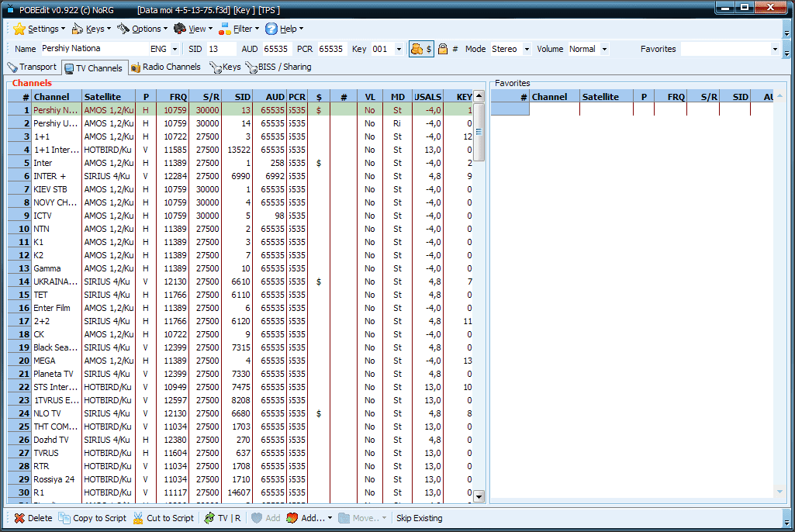Expand the main toolbar overflow chevron

tap(786, 33)
